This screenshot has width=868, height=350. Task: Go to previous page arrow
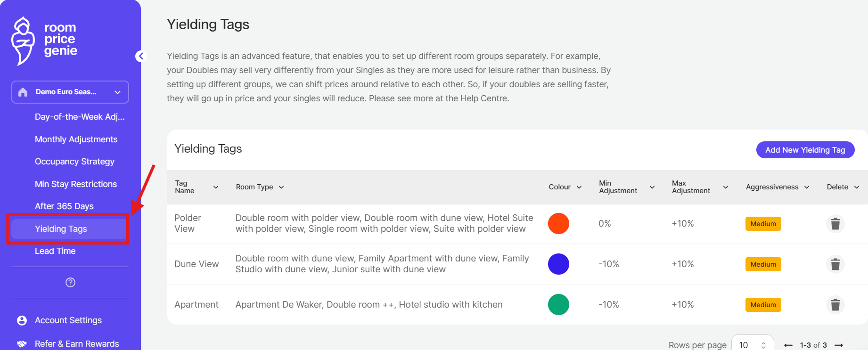click(788, 345)
